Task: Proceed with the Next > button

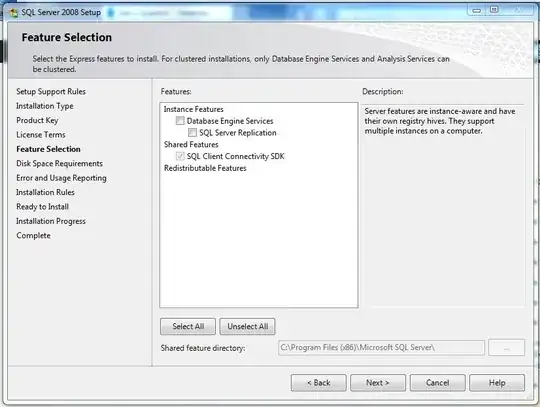Action: tap(378, 383)
